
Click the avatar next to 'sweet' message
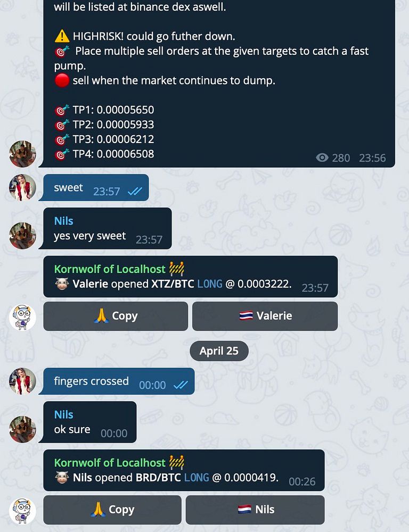[22, 188]
